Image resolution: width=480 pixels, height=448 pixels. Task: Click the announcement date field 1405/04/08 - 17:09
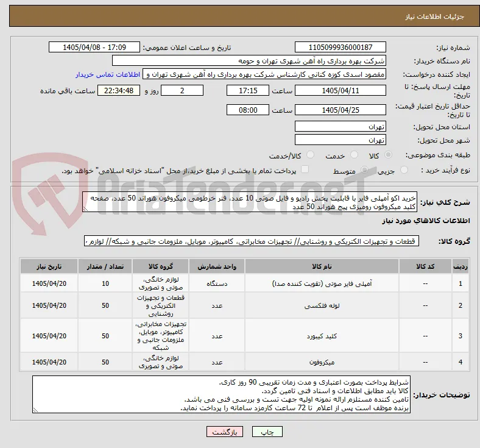coord(94,47)
